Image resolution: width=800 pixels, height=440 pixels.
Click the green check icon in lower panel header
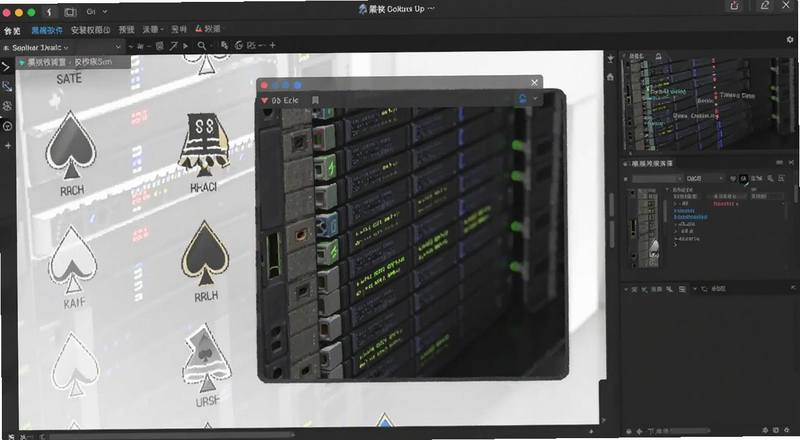(x=644, y=289)
